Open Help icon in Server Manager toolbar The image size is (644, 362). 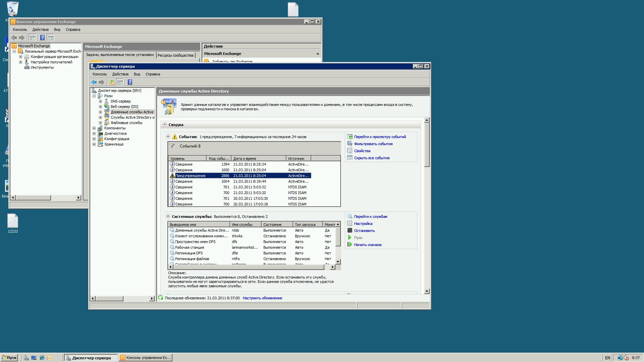point(130,82)
